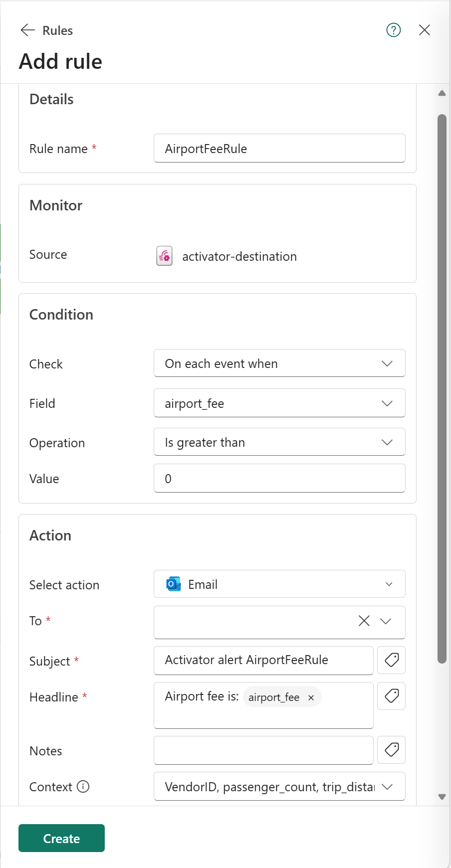Open the Check condition dropdown
The width and height of the screenshot is (451, 868).
[x=279, y=363]
